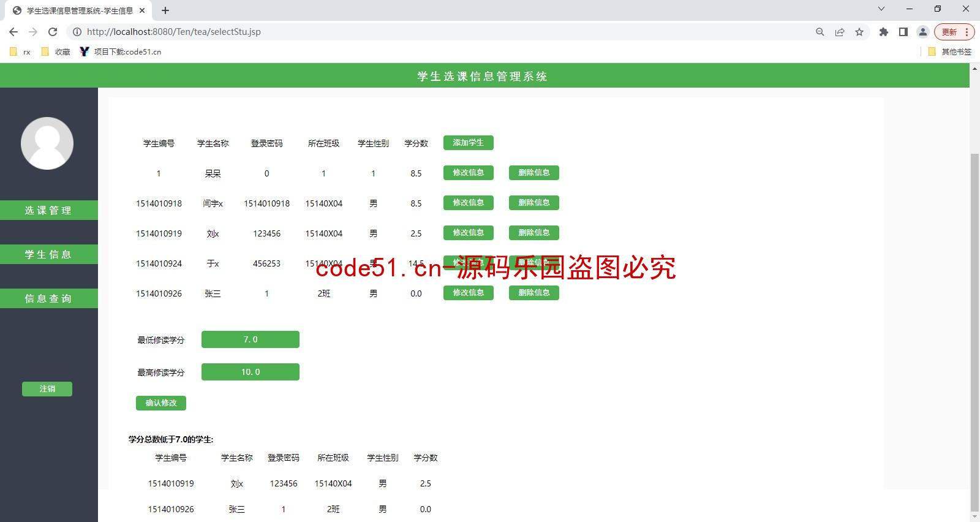980x522 pixels.
Task: Toggle the browser side panel icon
Action: tap(903, 32)
